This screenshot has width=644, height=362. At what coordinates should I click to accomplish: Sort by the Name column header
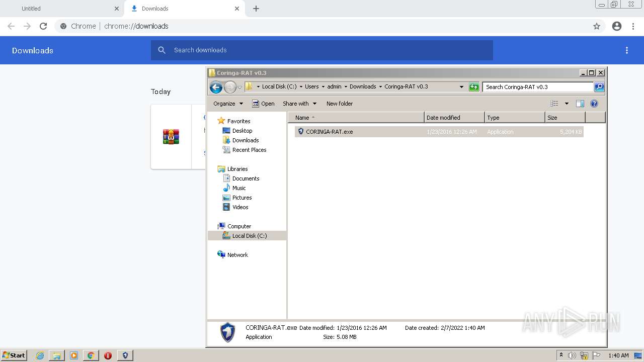[356, 118]
